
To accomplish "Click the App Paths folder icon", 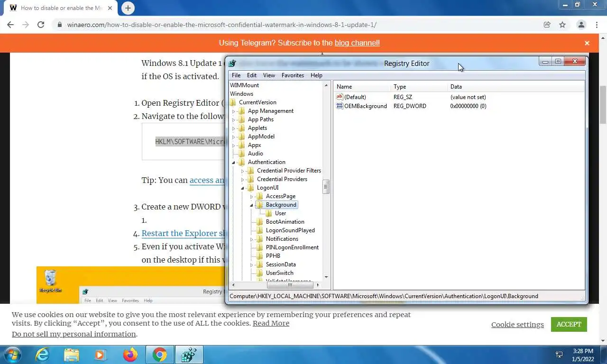I will pos(242,119).
